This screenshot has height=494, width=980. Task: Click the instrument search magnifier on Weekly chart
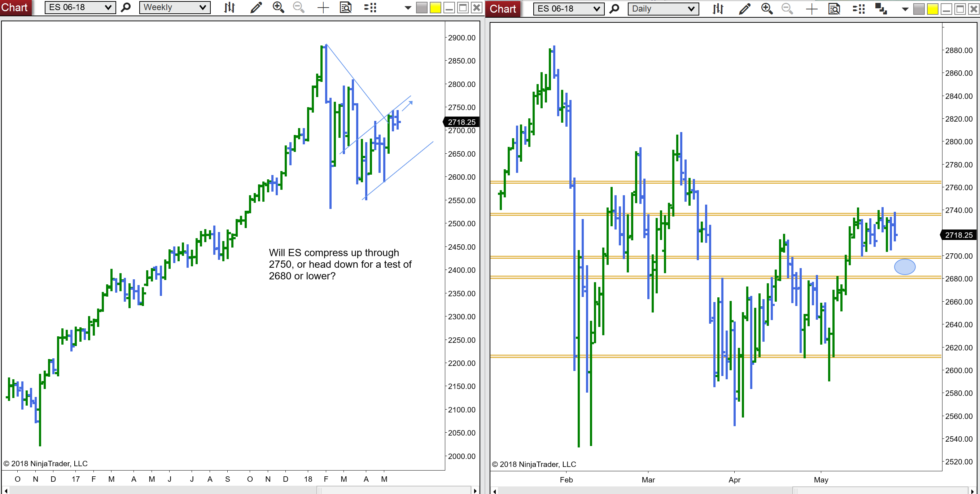(126, 7)
